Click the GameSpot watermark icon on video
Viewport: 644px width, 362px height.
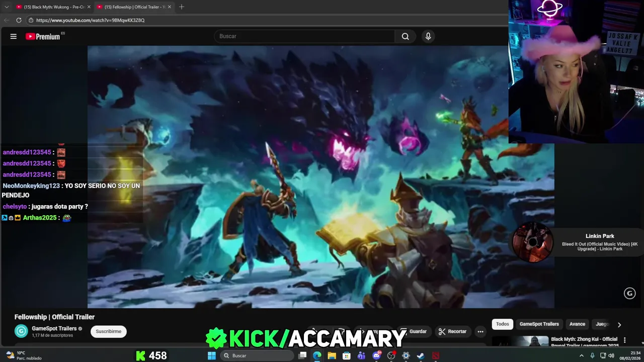(629, 294)
